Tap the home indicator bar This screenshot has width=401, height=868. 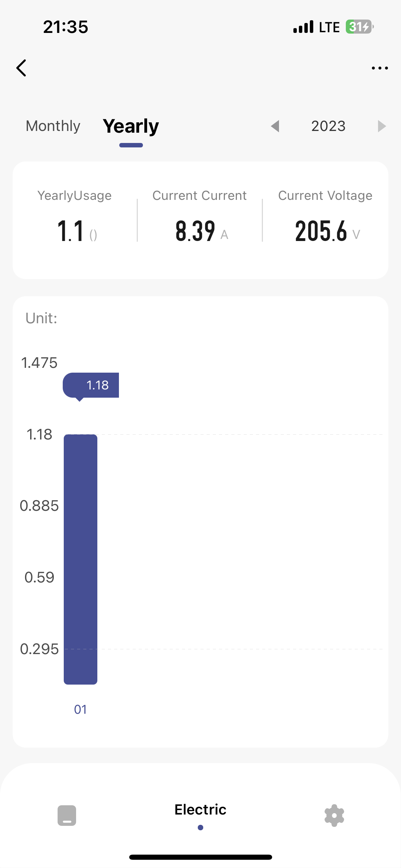(200, 857)
